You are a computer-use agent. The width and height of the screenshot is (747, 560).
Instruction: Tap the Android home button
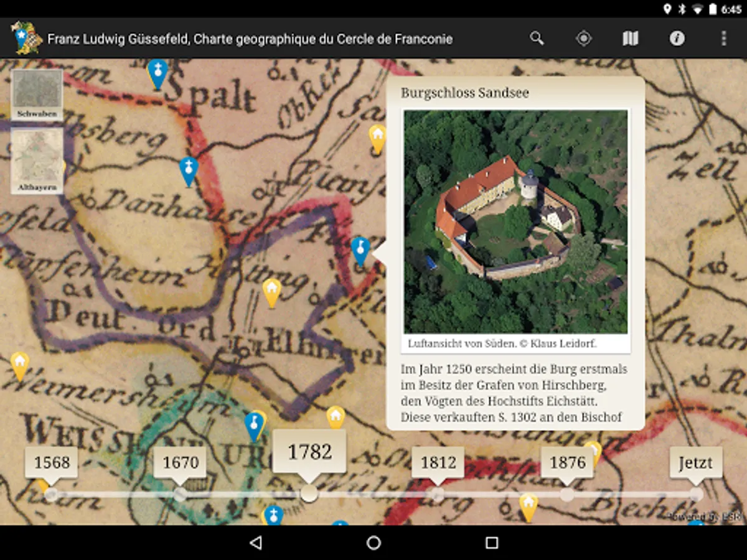point(374,543)
